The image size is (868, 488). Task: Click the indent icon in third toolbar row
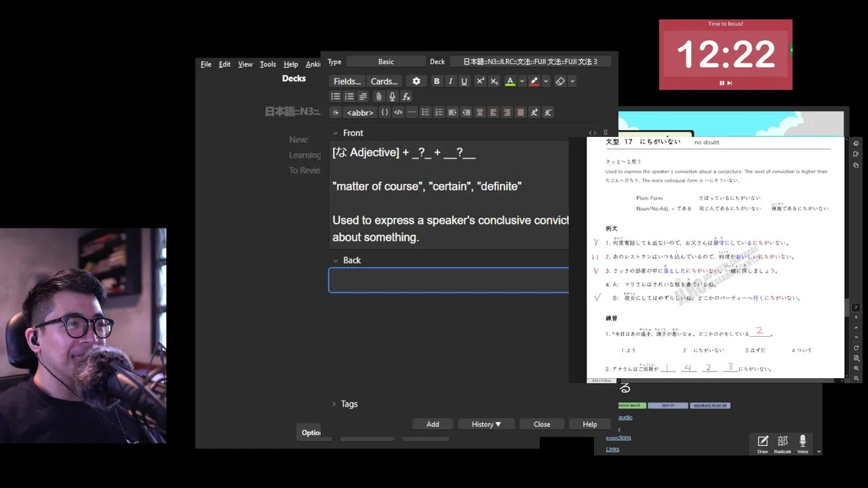452,113
